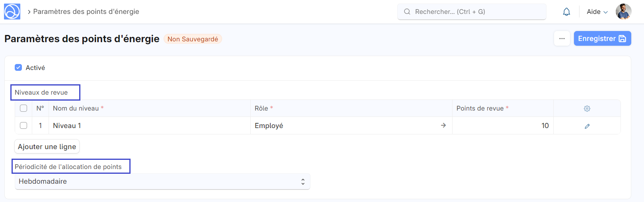Screen dimensions: 644x202
Task: Open the Hebdomadaire periodicity dropdown
Action: pos(162,182)
